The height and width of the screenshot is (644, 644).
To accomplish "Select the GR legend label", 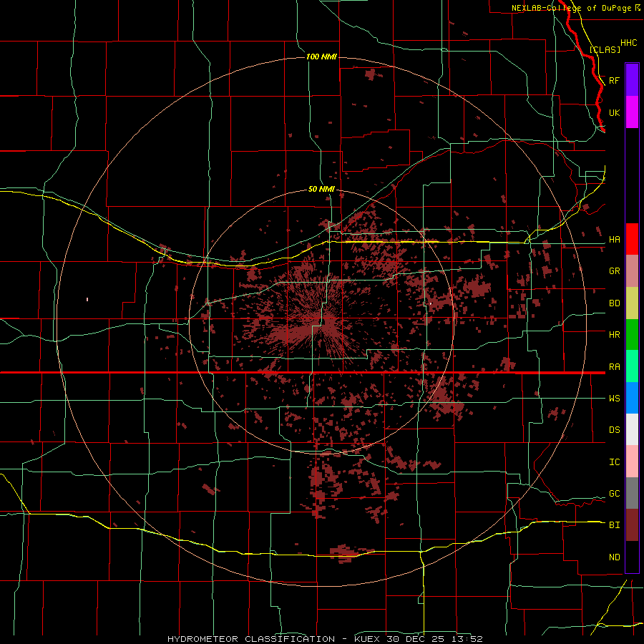I will (614, 271).
